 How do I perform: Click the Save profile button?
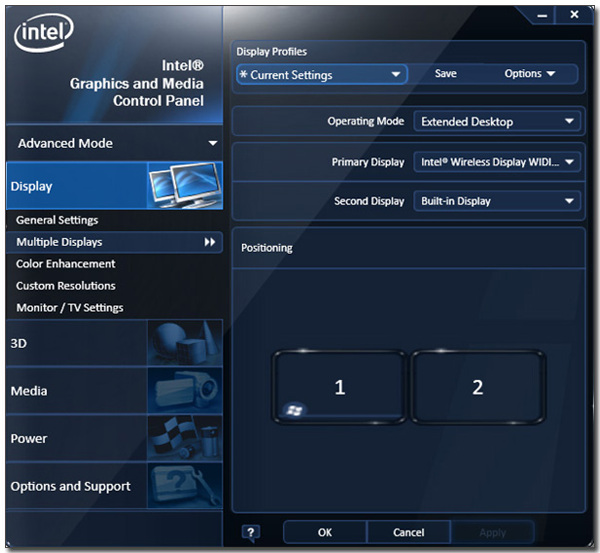point(446,73)
